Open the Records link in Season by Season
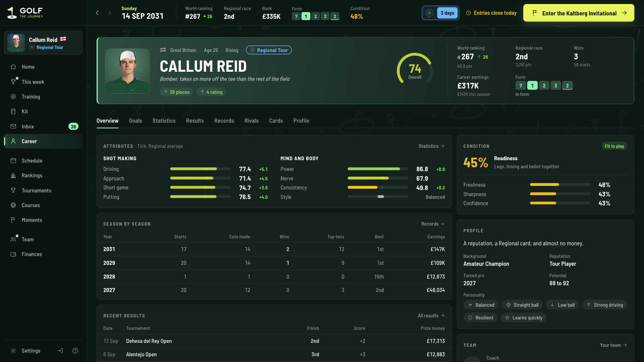The height and width of the screenshot is (362, 644). point(433,224)
